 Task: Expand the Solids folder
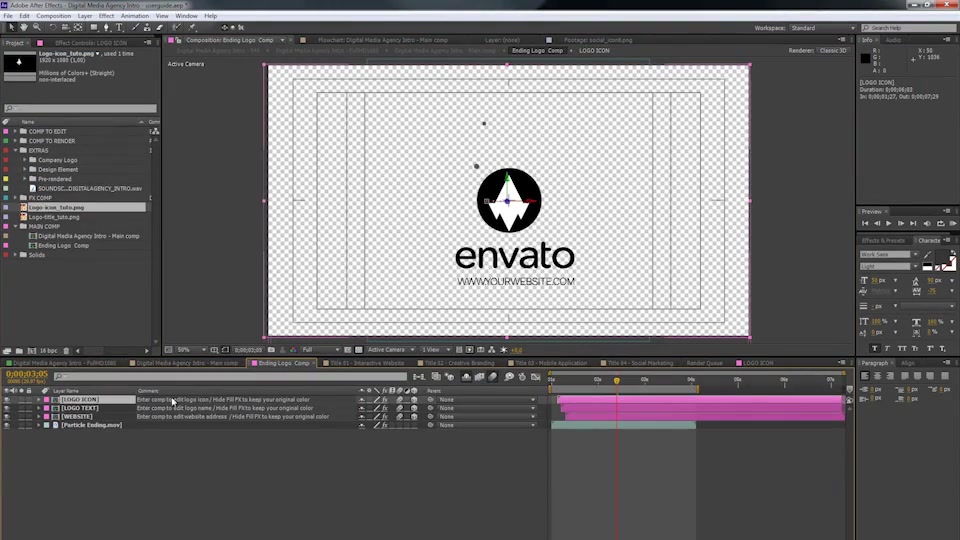(x=15, y=255)
